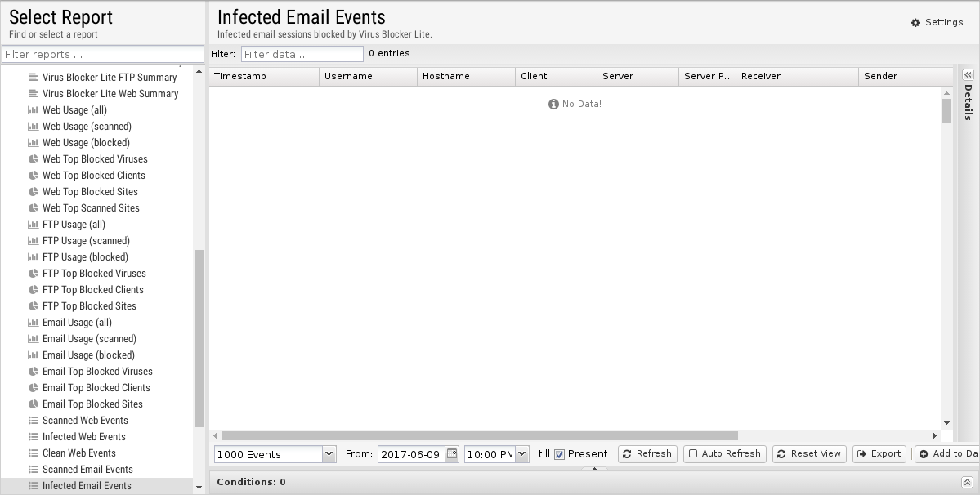
Task: Click chart icon beside FTP Usage (scanned)
Action: click(34, 240)
